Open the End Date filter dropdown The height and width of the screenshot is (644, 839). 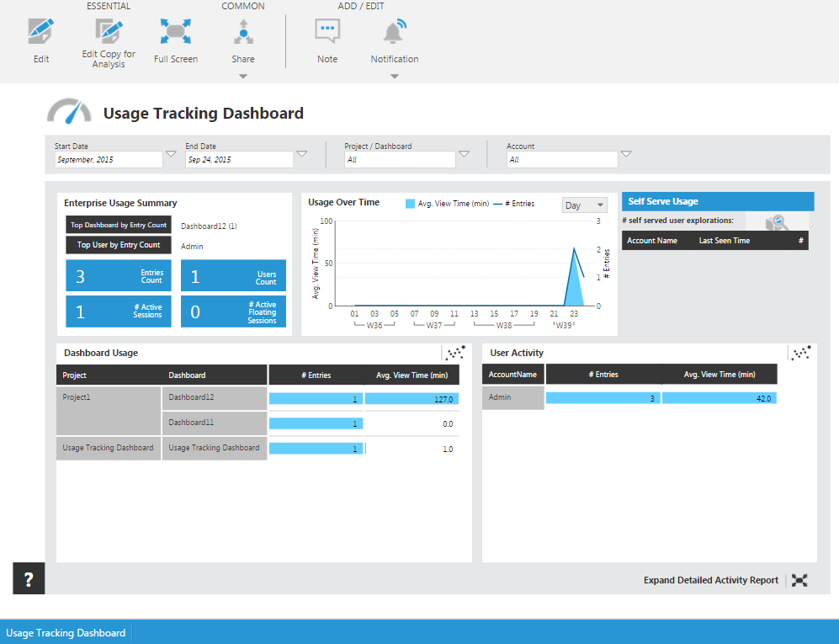(x=302, y=154)
